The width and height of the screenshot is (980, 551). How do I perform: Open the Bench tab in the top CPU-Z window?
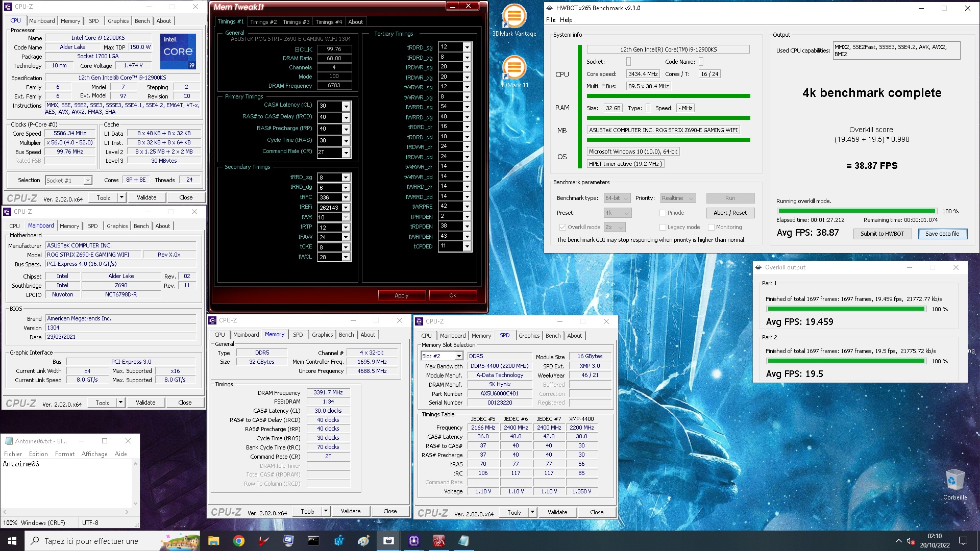coord(142,21)
